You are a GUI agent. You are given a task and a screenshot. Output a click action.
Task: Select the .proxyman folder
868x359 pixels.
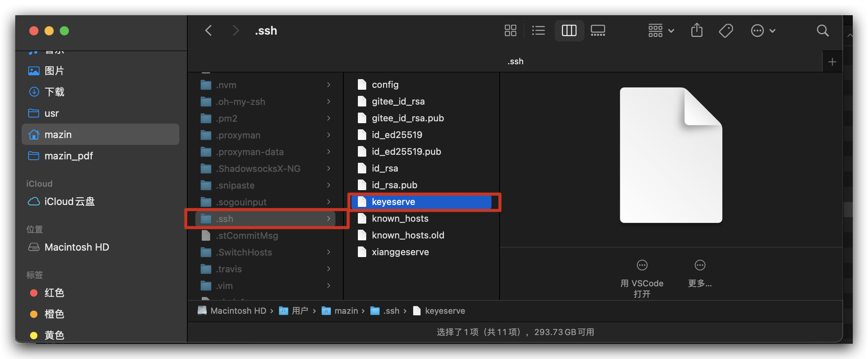tap(265, 135)
